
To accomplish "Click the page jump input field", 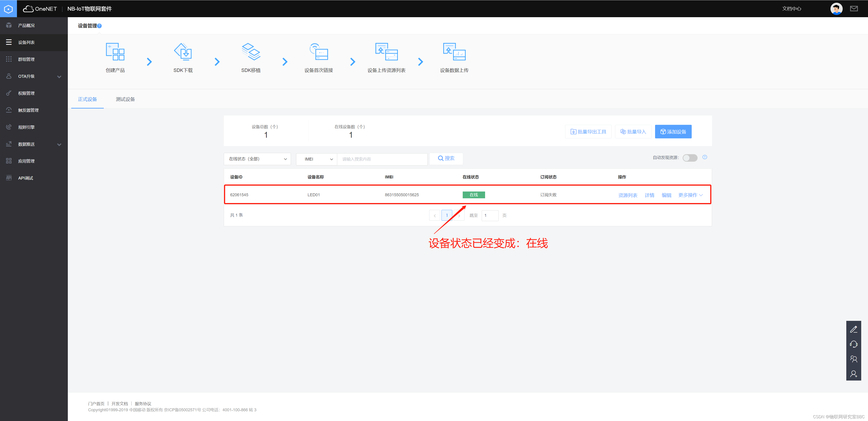I will tap(490, 215).
